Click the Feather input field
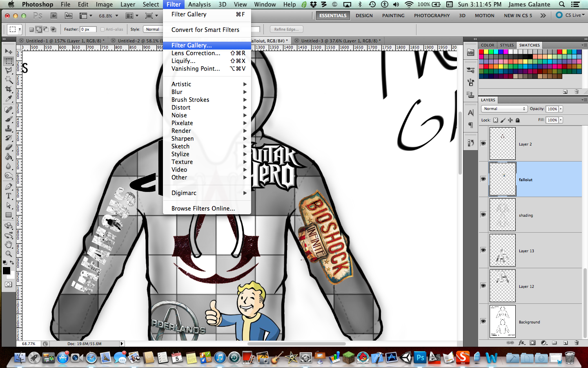The width and height of the screenshot is (588, 368). click(x=88, y=29)
